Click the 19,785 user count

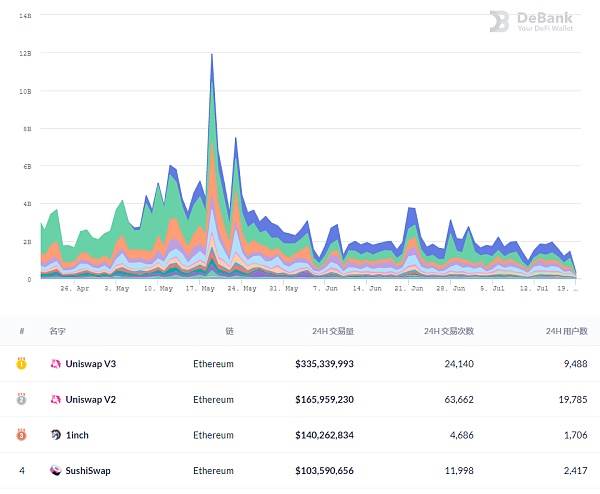click(573, 399)
